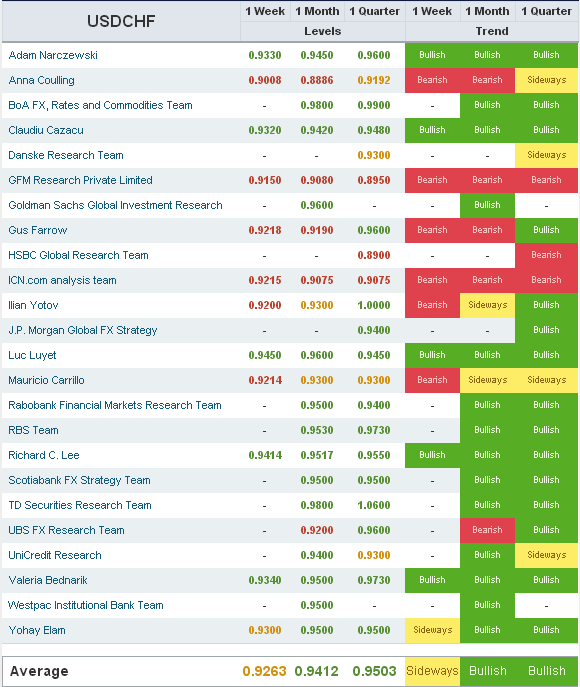Screen dimensions: 580x687
Task: Select Yohay Elam 1 Week Sideways cell
Action: (x=432, y=630)
